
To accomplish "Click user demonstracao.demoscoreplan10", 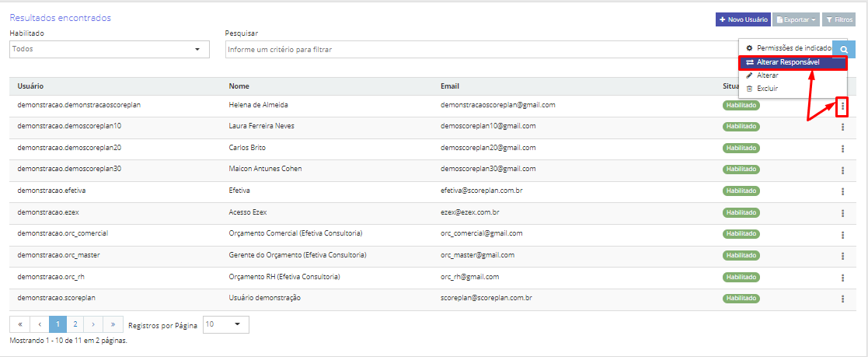I will (69, 126).
